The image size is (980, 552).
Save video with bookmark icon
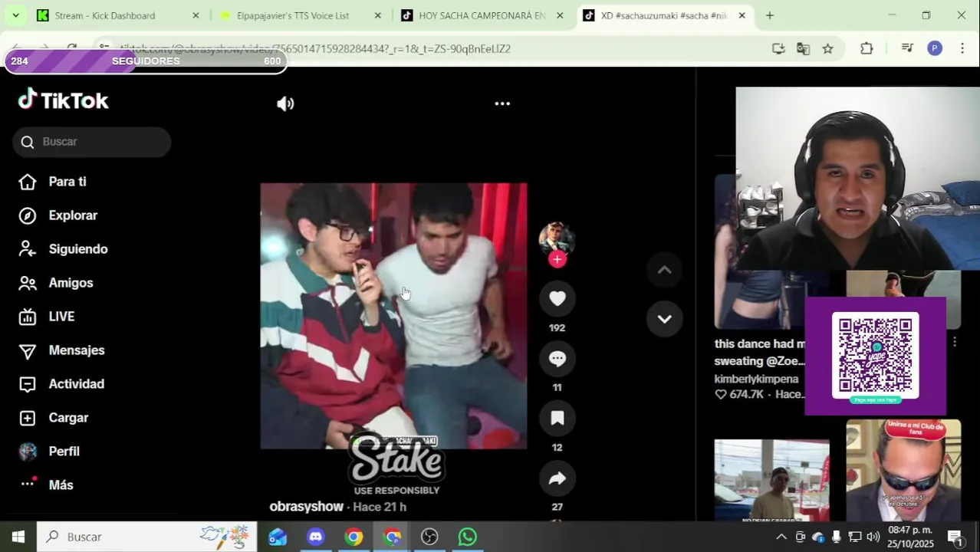(557, 418)
